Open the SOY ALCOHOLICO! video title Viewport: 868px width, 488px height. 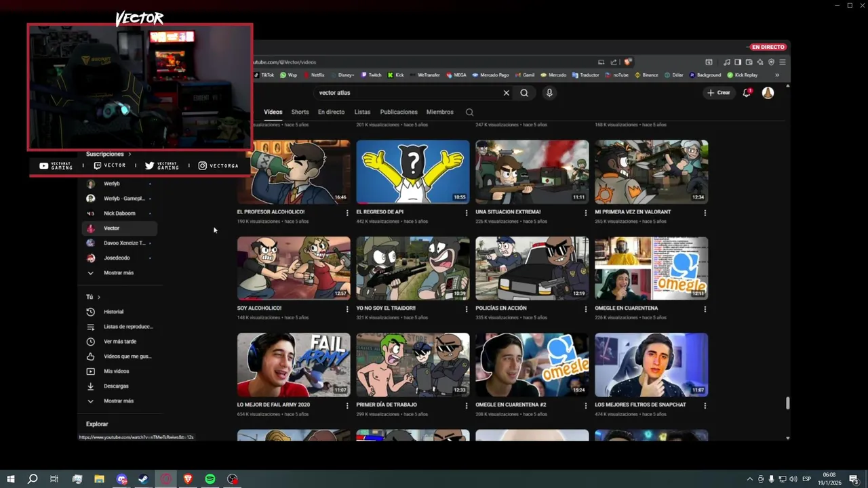pyautogui.click(x=259, y=308)
